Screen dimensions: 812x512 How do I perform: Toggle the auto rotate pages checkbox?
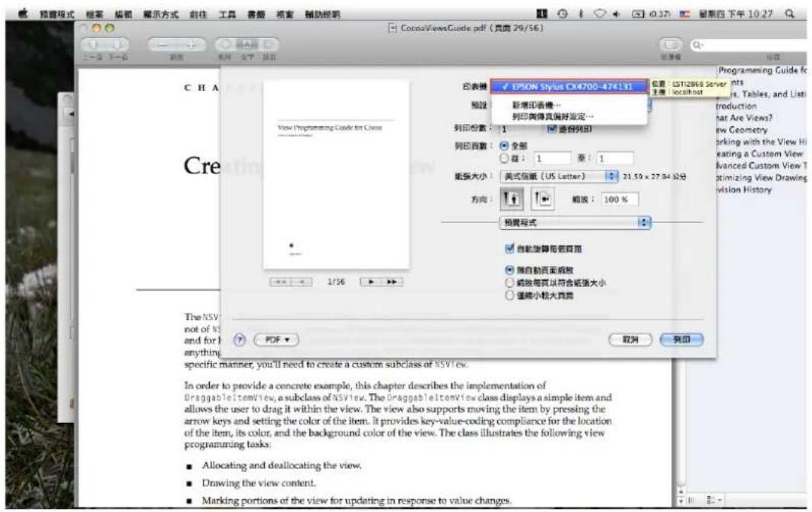click(x=509, y=249)
